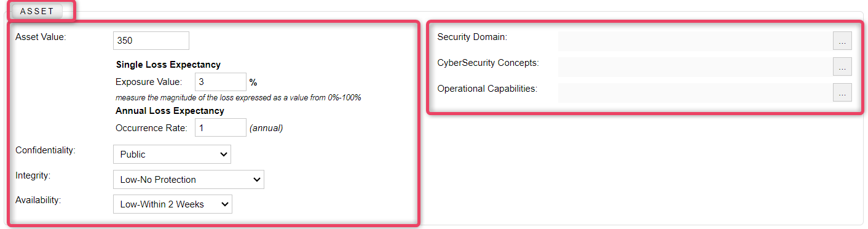Click the Exposure Value percentage field
This screenshot has width=868, height=229.
pos(221,82)
